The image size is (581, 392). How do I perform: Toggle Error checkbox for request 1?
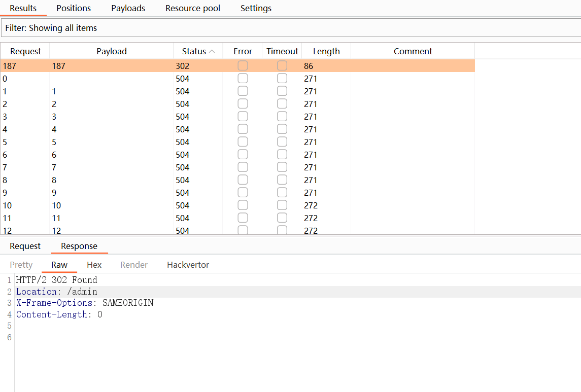point(243,91)
